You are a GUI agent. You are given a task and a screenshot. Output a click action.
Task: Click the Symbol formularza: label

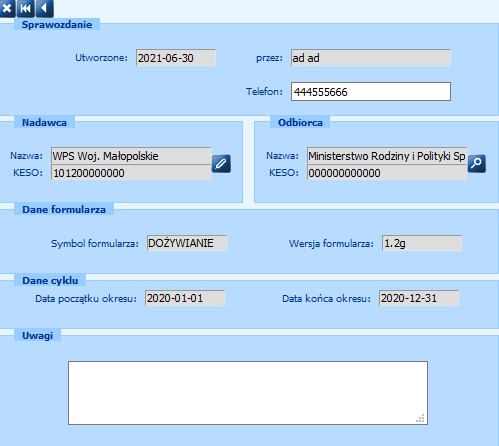click(x=95, y=243)
